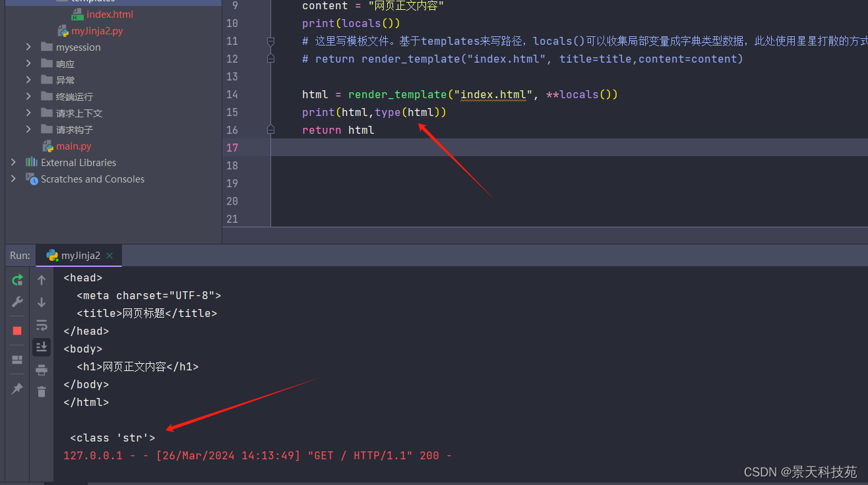
Task: Expand External Libraries node
Action: [13, 162]
